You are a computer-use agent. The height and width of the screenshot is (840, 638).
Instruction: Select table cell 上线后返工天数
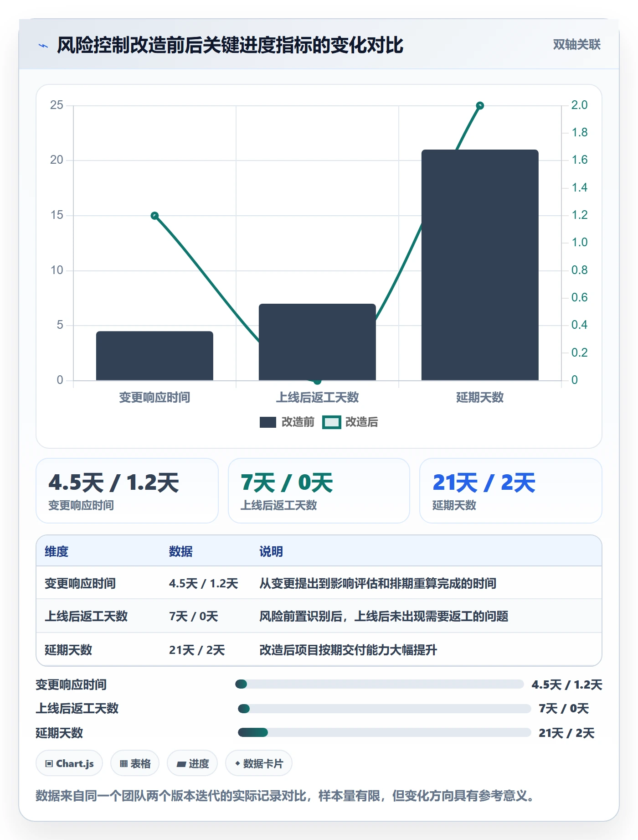pyautogui.click(x=86, y=616)
